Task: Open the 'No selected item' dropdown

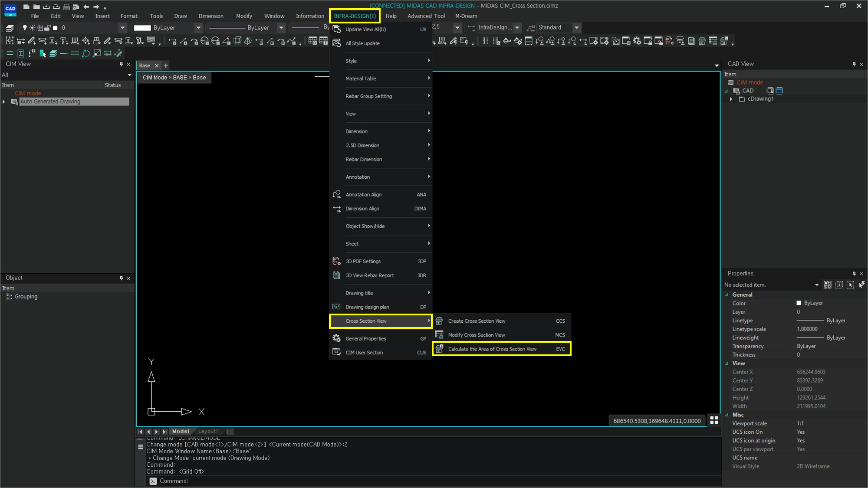Action: point(816,285)
